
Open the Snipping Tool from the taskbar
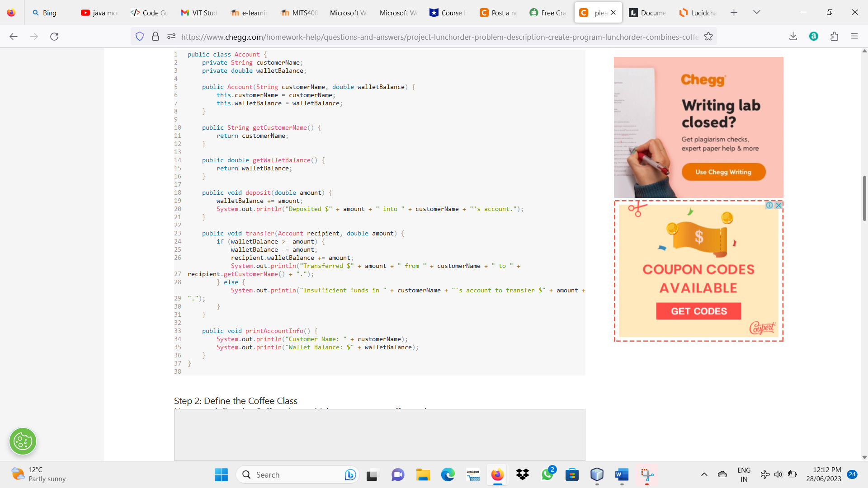[647, 475]
